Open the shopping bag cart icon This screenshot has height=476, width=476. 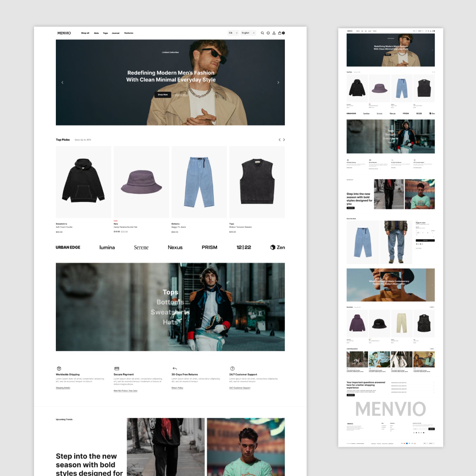click(280, 33)
